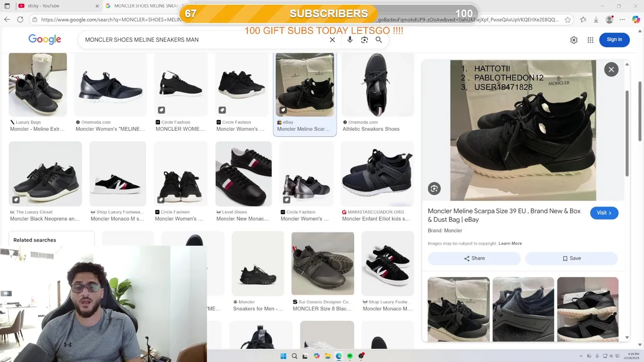Image resolution: width=644 pixels, height=362 pixels.
Task: Open Google Lens image search icon
Action: [365, 40]
